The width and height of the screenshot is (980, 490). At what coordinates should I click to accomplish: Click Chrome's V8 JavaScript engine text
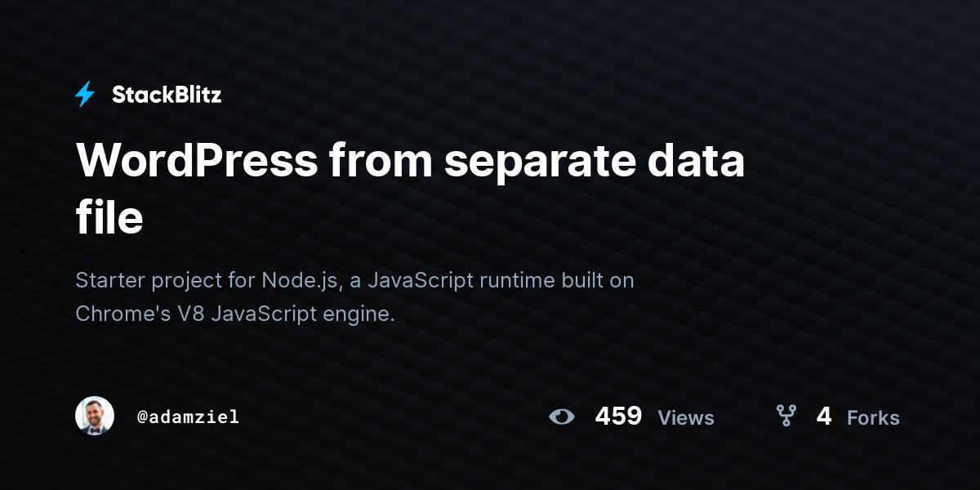point(235,314)
